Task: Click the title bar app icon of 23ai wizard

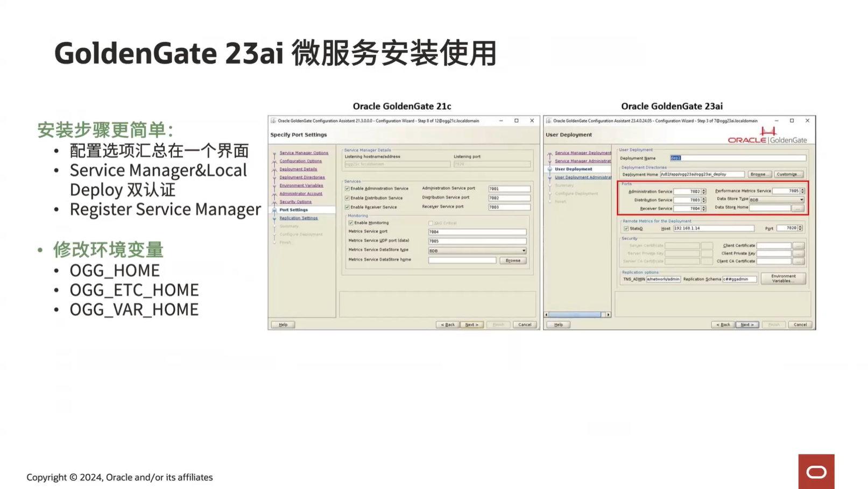Action: 548,121
